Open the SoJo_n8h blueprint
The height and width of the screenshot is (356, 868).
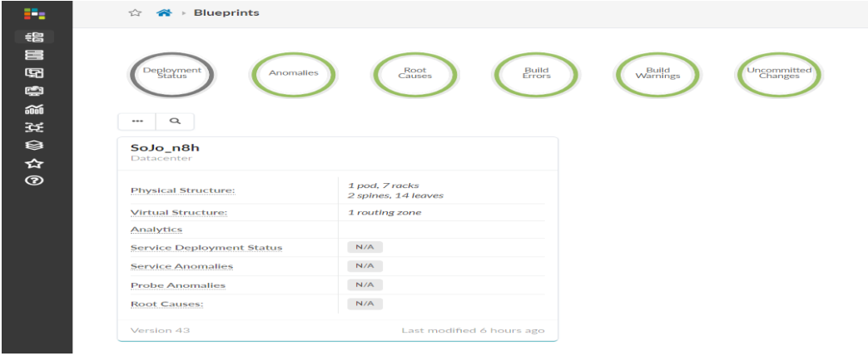166,148
